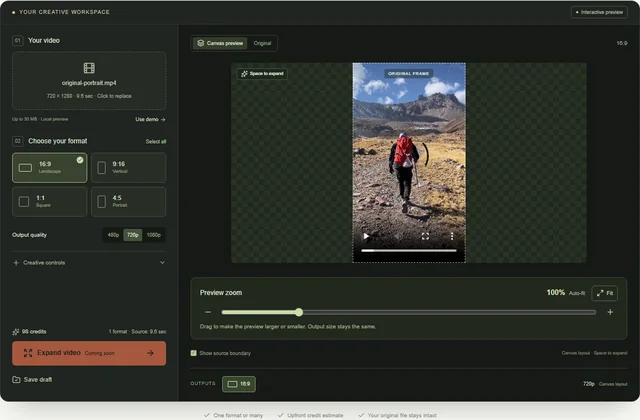
Task: Select the 9:16 Vertical format card
Action: pyautogui.click(x=129, y=167)
